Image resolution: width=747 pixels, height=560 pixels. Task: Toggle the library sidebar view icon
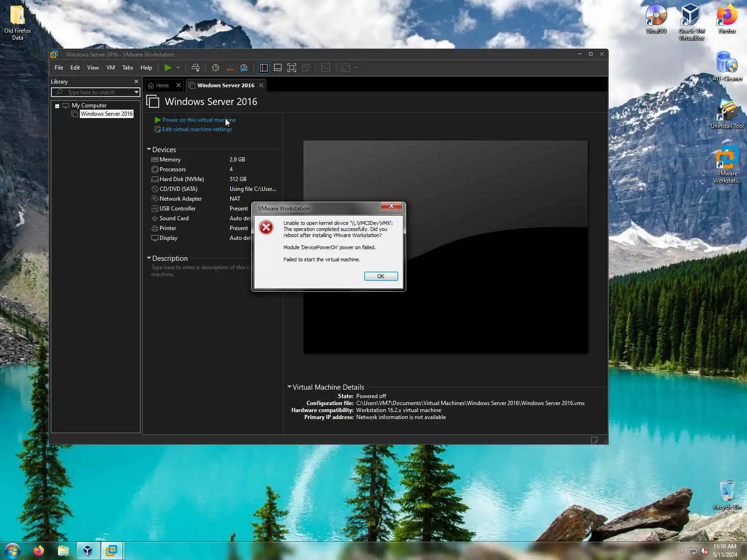click(264, 68)
